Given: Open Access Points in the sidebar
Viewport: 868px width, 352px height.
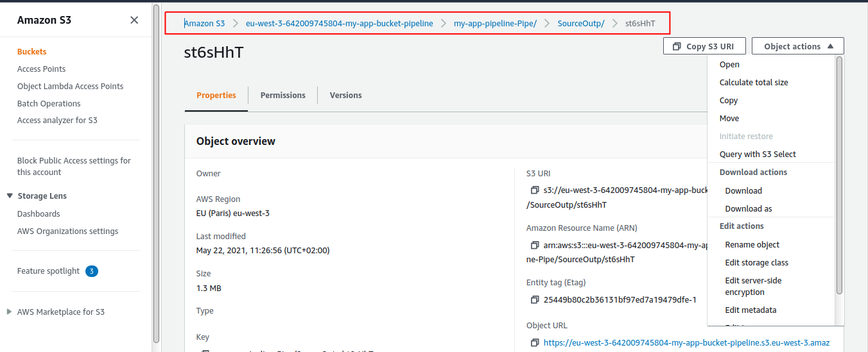Looking at the screenshot, I should [x=41, y=69].
